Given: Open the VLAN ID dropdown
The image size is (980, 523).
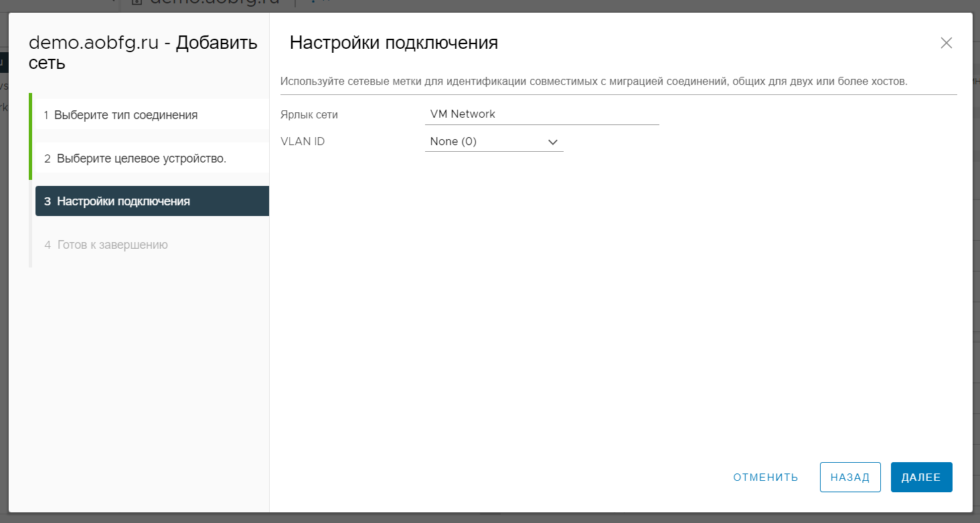Looking at the screenshot, I should point(494,142).
